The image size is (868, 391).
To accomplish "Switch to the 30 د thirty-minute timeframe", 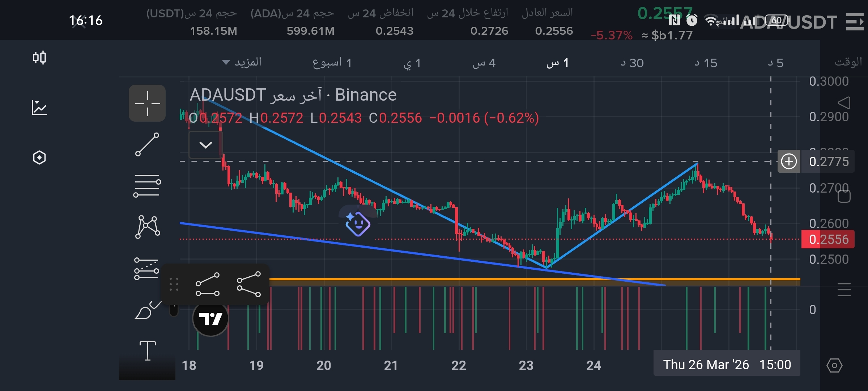I will click(x=632, y=63).
